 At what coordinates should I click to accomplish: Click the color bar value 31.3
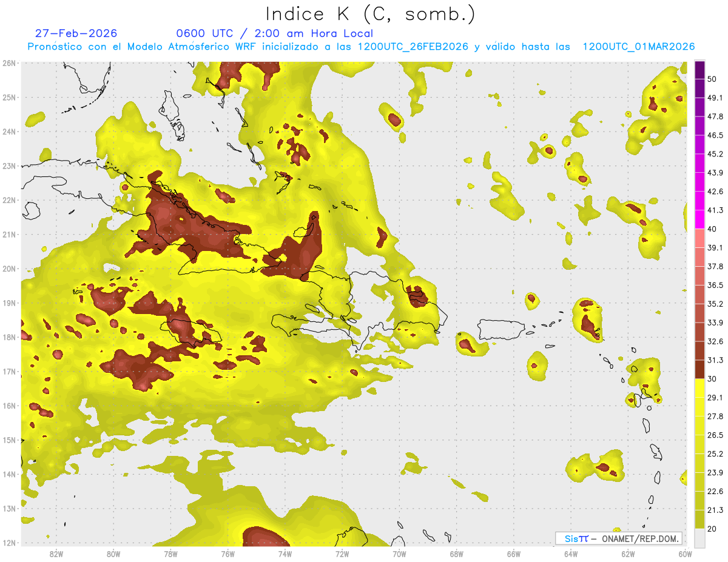tap(715, 360)
